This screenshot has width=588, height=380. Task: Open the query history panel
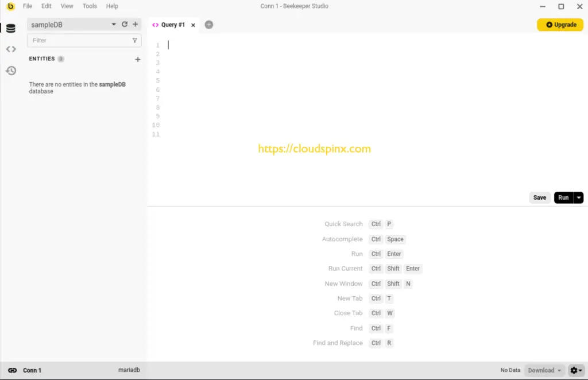click(x=11, y=70)
